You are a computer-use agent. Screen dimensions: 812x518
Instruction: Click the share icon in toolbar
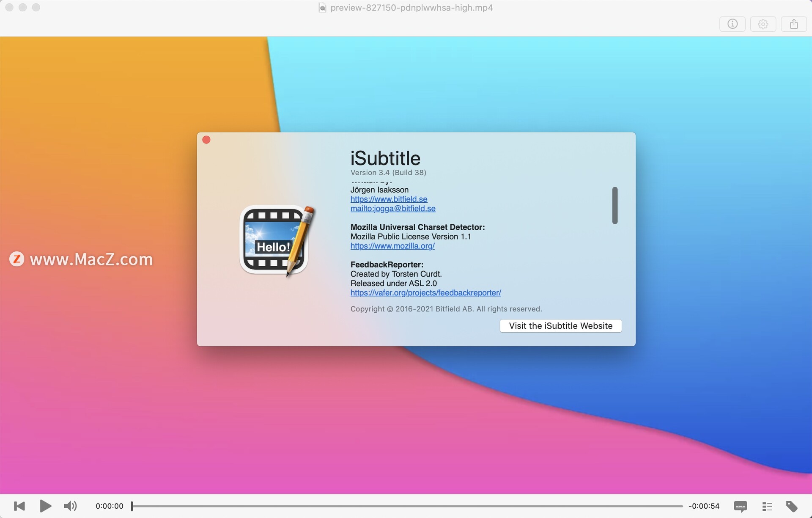(x=794, y=24)
